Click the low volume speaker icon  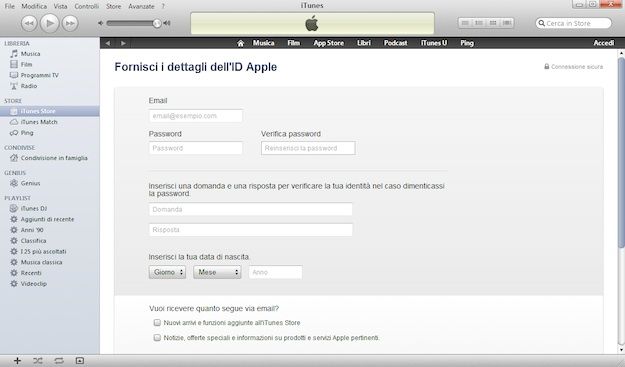[x=100, y=23]
